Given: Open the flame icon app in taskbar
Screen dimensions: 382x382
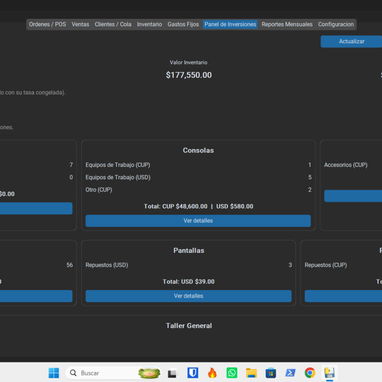Looking at the screenshot, I should click(212, 373).
